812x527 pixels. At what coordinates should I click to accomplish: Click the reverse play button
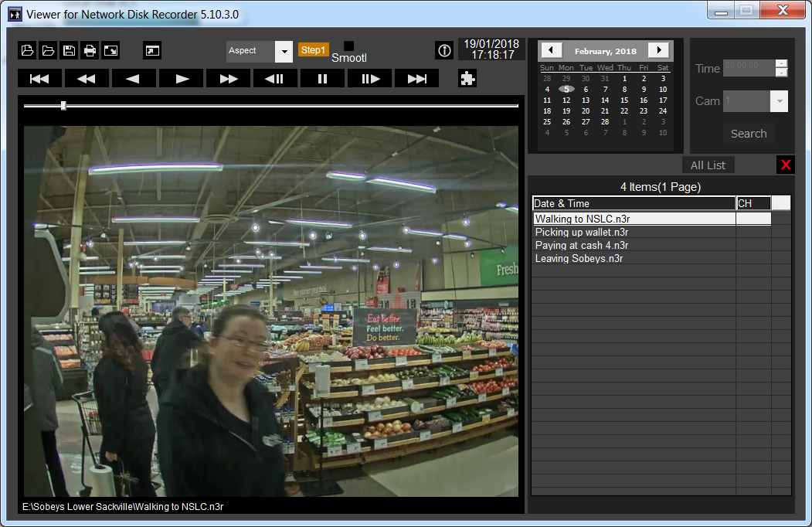pyautogui.click(x=134, y=78)
